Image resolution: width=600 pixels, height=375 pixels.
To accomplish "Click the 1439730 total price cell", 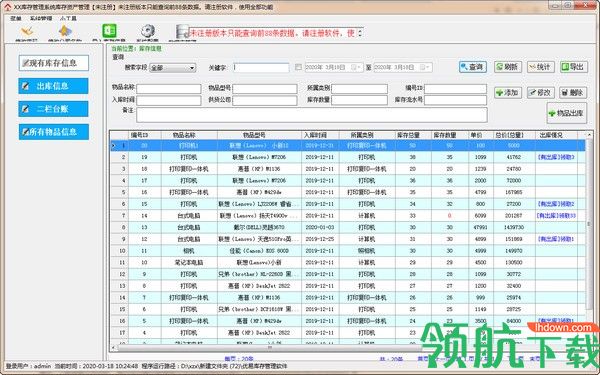I will pyautogui.click(x=514, y=227).
